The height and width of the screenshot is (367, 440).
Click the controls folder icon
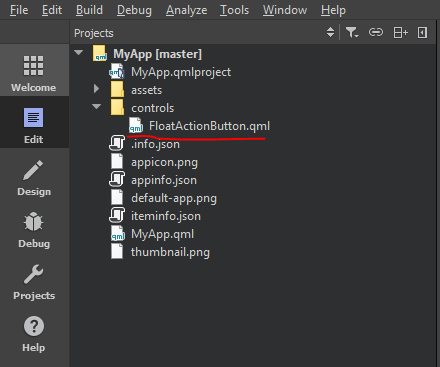coord(117,107)
